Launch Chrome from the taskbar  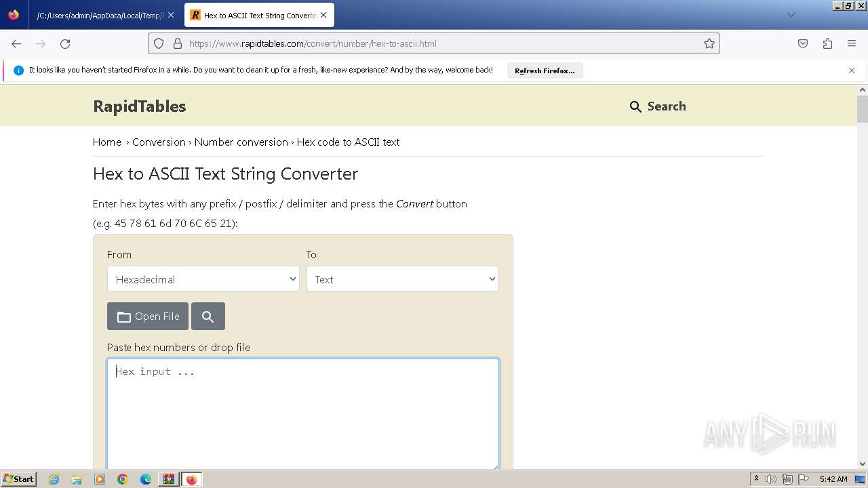pyautogui.click(x=123, y=479)
